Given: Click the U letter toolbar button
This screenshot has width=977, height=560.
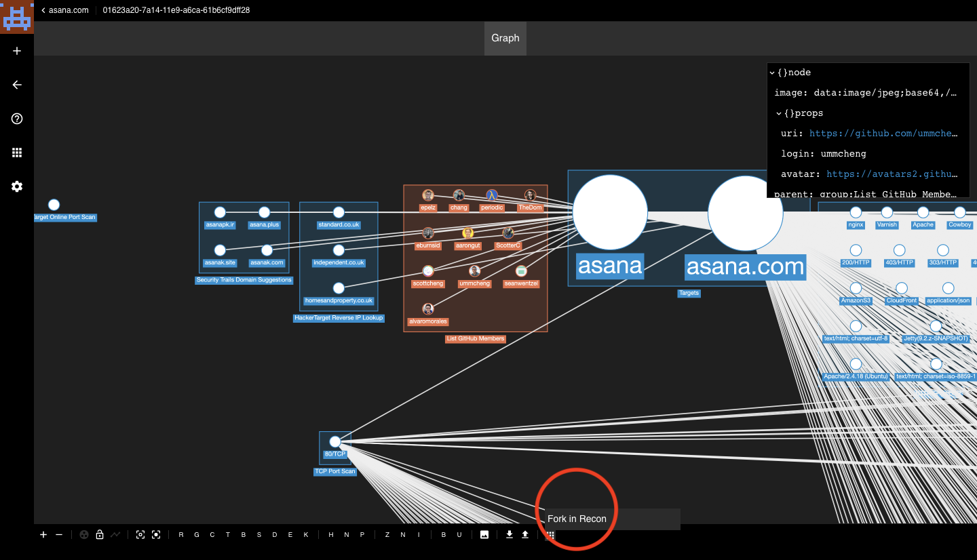Looking at the screenshot, I should pos(459,535).
